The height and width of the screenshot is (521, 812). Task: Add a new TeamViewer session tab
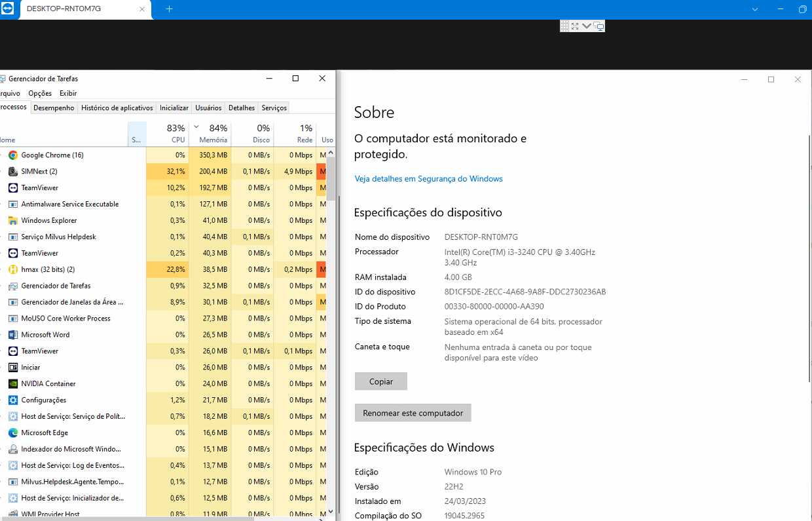click(x=169, y=9)
